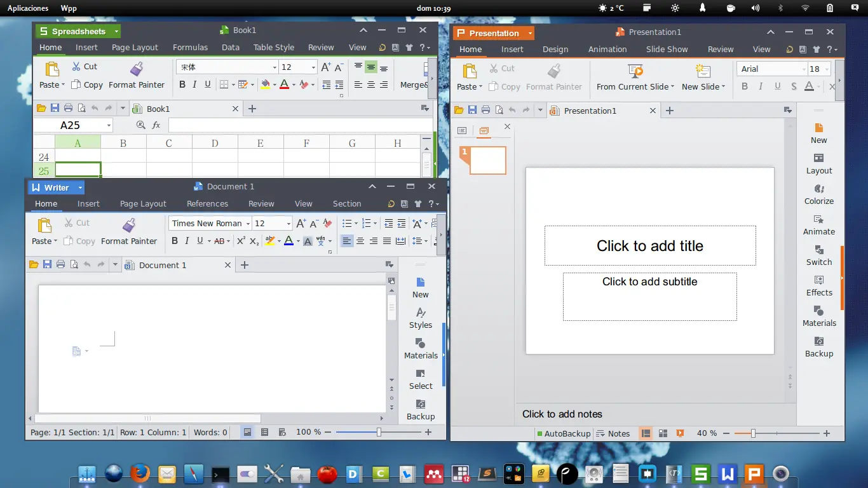This screenshot has width=868, height=488.
Task: Open Layout in Presentation side panel
Action: (819, 163)
